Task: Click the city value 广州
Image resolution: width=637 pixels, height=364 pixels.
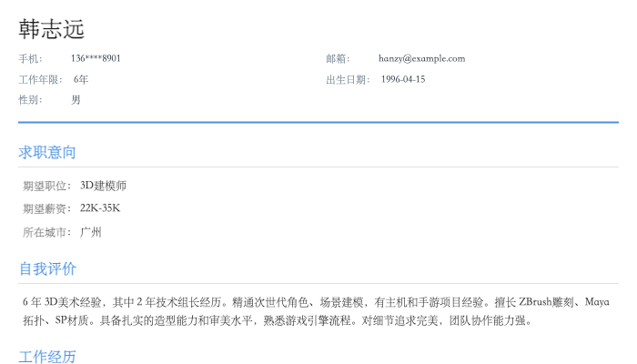Action: [x=90, y=232]
